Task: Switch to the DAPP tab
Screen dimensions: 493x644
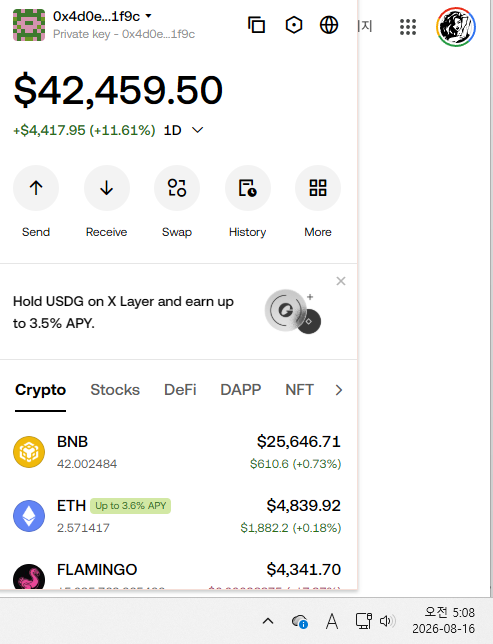Action: 241,390
